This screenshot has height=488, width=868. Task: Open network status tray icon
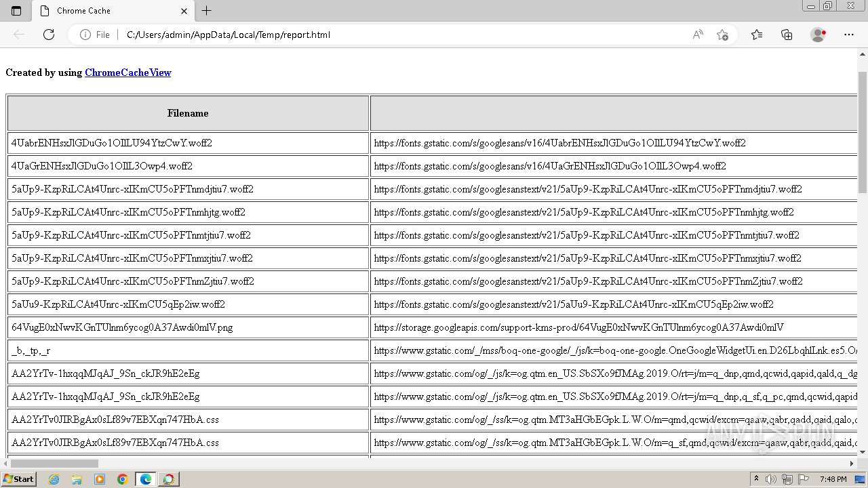click(x=787, y=479)
